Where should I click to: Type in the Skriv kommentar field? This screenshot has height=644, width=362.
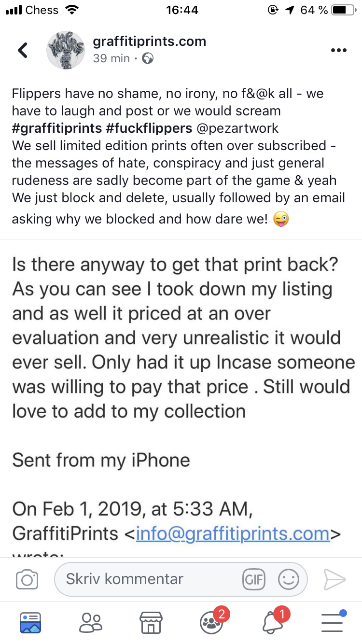pyautogui.click(x=145, y=579)
